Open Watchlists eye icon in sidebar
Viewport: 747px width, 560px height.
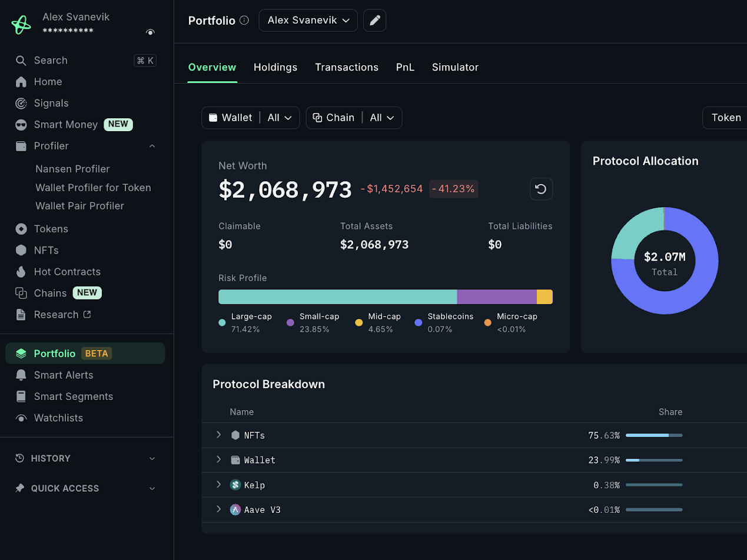coord(21,418)
